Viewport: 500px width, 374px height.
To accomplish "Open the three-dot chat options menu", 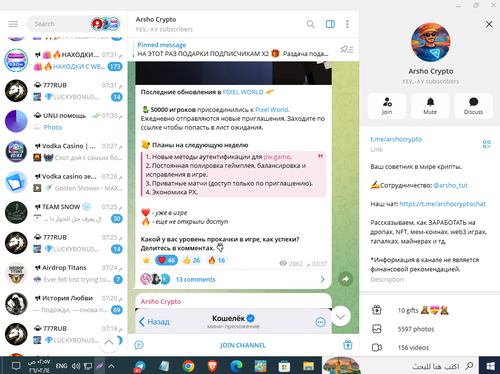I will (347, 24).
